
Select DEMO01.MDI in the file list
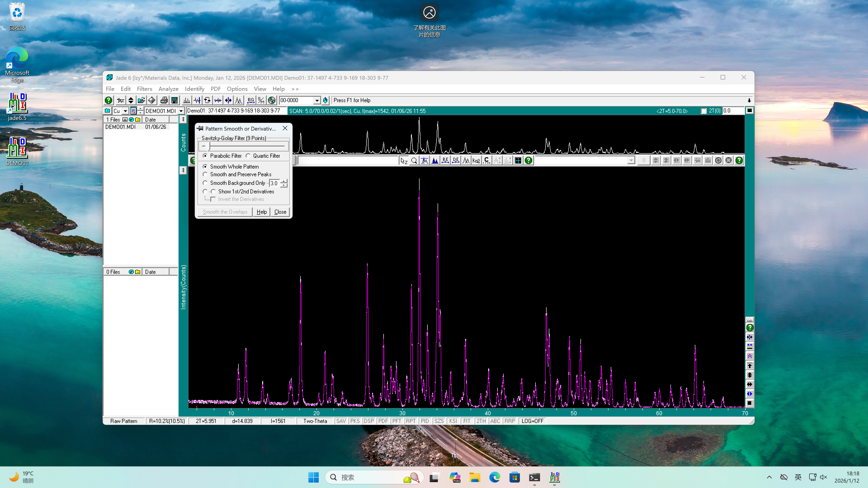(120, 127)
